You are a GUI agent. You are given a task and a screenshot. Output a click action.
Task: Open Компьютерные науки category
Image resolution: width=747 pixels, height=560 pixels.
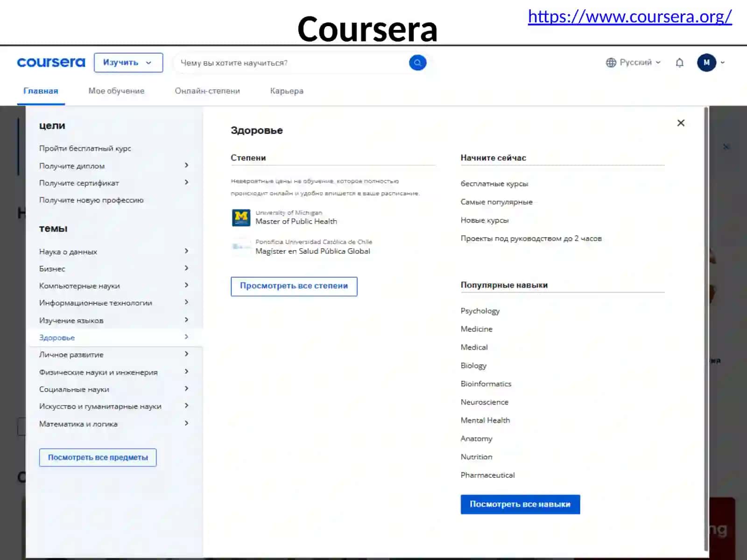coord(114,286)
